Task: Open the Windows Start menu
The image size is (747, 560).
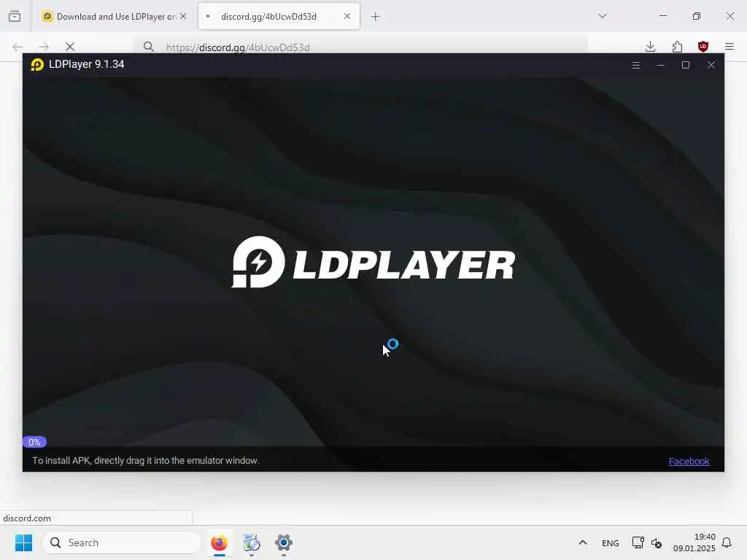Action: (23, 542)
